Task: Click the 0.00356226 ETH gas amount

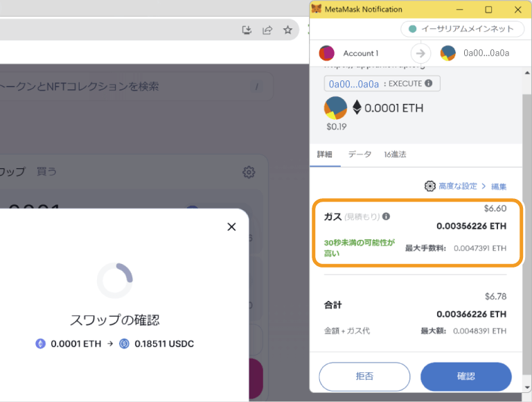Action: (471, 226)
